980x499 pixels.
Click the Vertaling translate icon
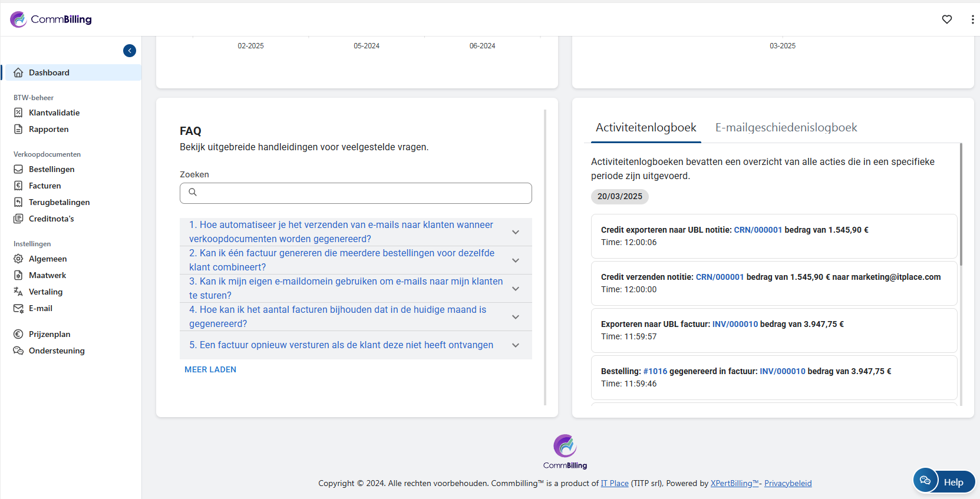click(x=18, y=292)
